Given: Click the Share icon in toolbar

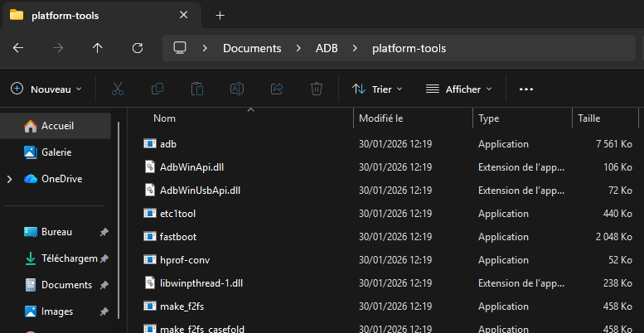Looking at the screenshot, I should [x=277, y=89].
